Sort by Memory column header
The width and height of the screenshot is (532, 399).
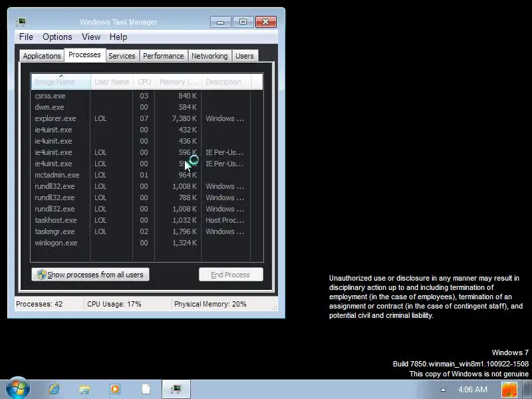pyautogui.click(x=178, y=82)
